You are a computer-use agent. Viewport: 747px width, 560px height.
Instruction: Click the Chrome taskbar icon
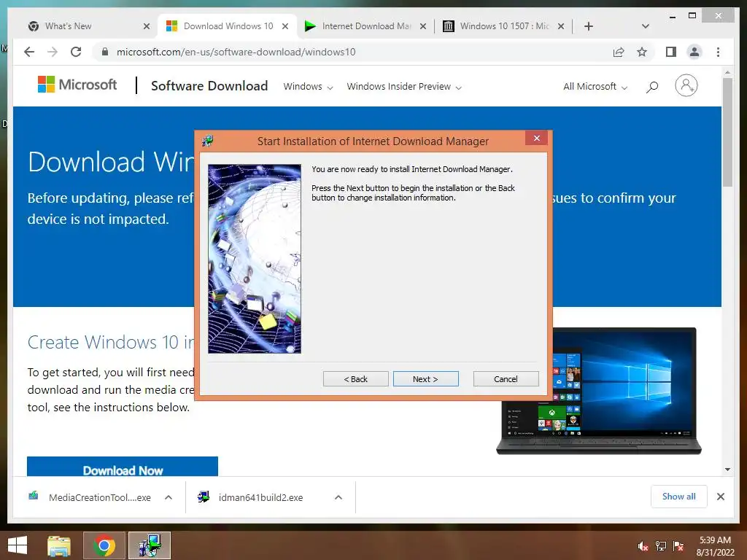[x=104, y=545]
